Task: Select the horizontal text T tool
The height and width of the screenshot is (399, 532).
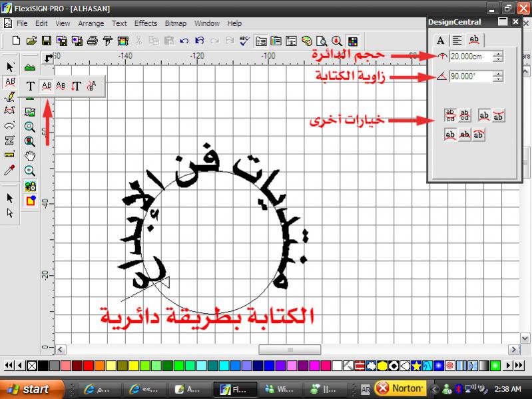Action: click(x=31, y=86)
